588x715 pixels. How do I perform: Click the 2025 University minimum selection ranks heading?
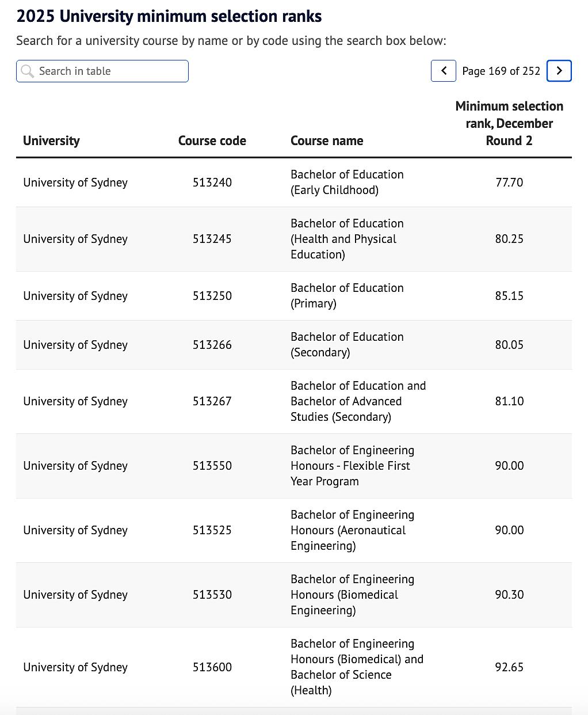tap(169, 16)
